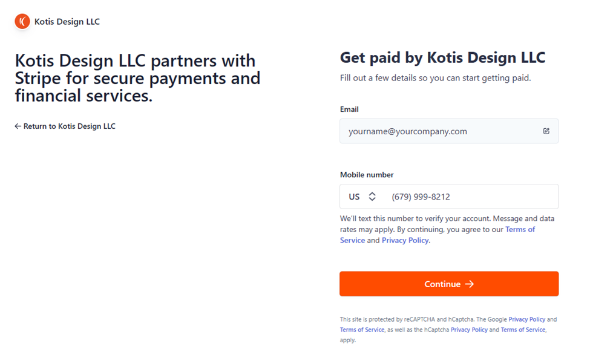Open the hCaptcha Privacy Policy link
The height and width of the screenshot is (364, 590).
pyautogui.click(x=469, y=330)
